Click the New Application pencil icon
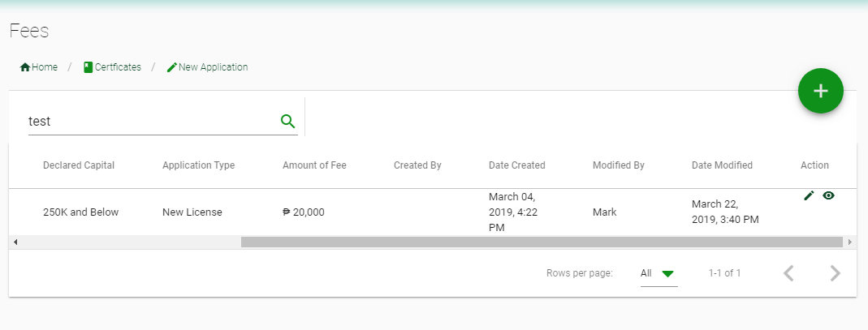868x330 pixels. coord(171,67)
